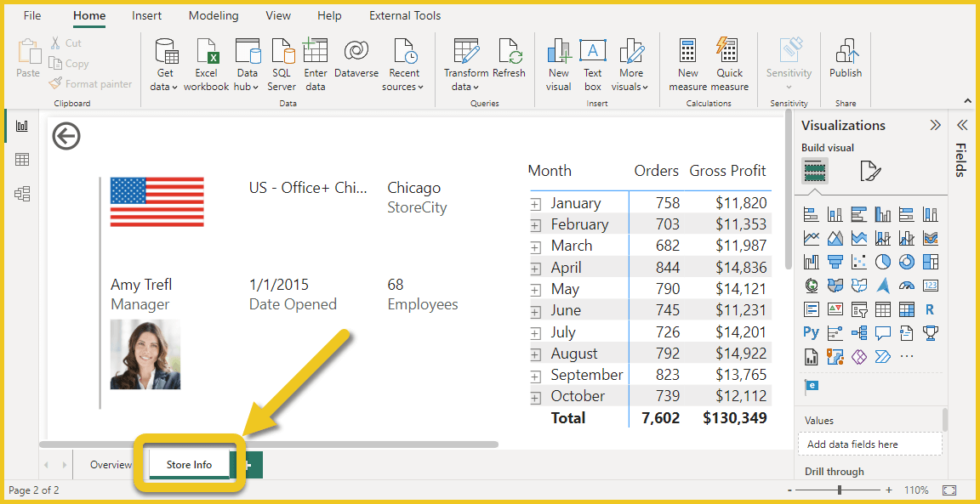Create a New measure
Image resolution: width=980 pixels, height=504 pixels.
687,64
